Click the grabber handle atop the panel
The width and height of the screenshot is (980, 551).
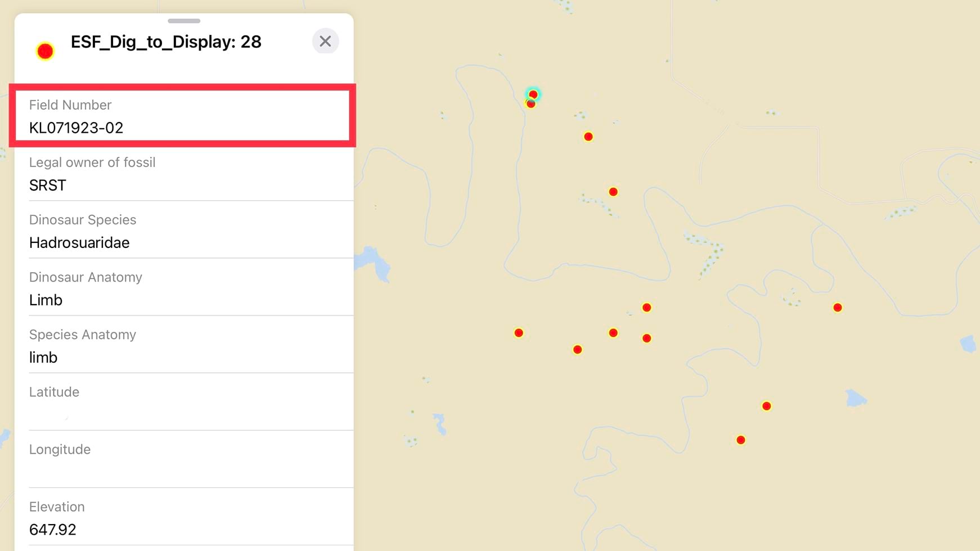tap(184, 21)
